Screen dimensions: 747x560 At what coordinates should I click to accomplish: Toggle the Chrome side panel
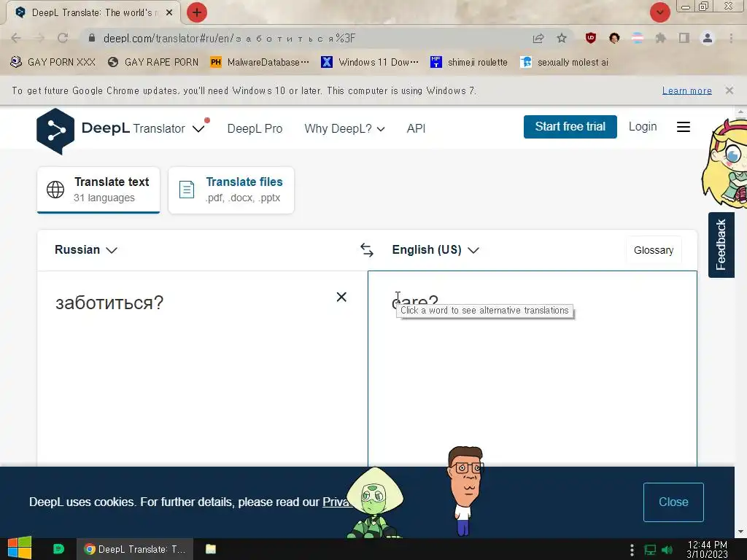click(x=684, y=38)
